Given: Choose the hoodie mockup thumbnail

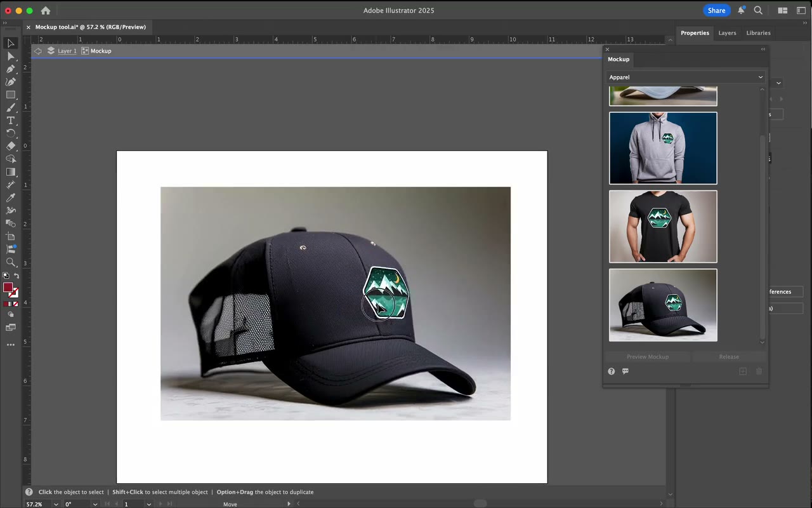Looking at the screenshot, I should coord(663,148).
